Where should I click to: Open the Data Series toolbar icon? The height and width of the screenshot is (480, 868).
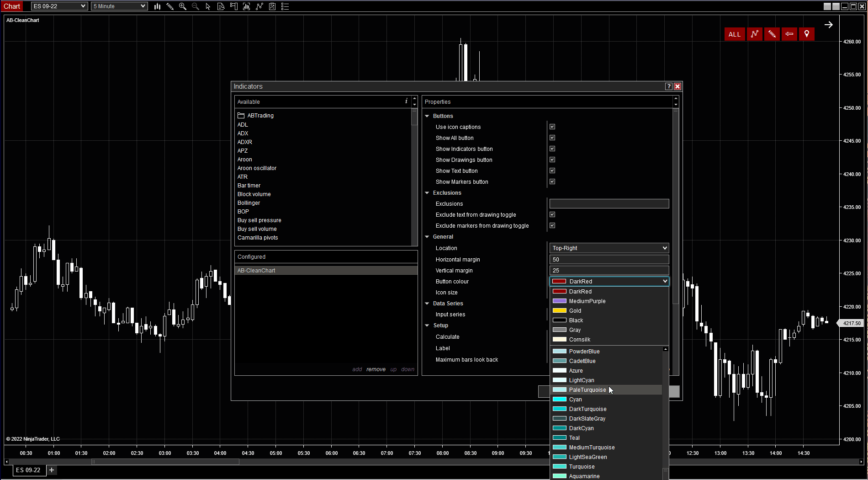247,6
